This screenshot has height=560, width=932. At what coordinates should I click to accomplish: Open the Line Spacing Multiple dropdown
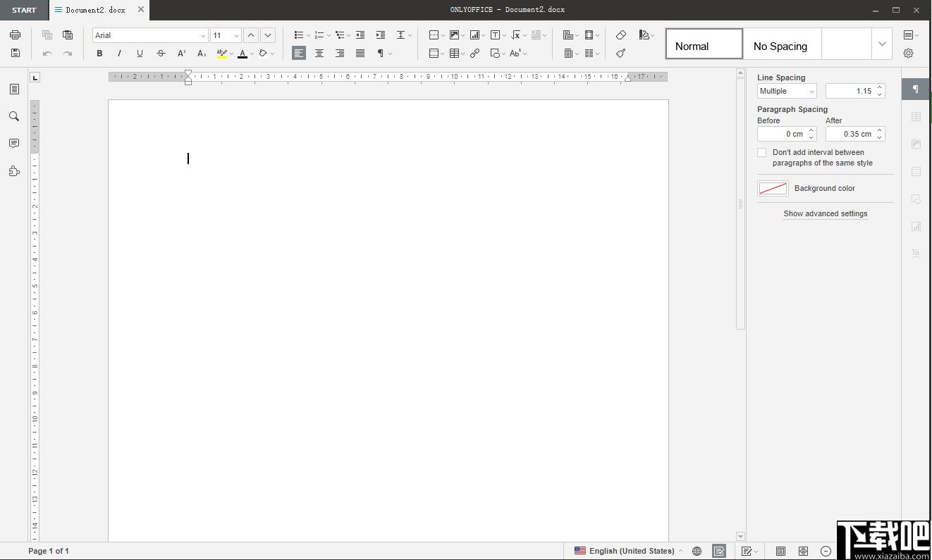pyautogui.click(x=787, y=91)
